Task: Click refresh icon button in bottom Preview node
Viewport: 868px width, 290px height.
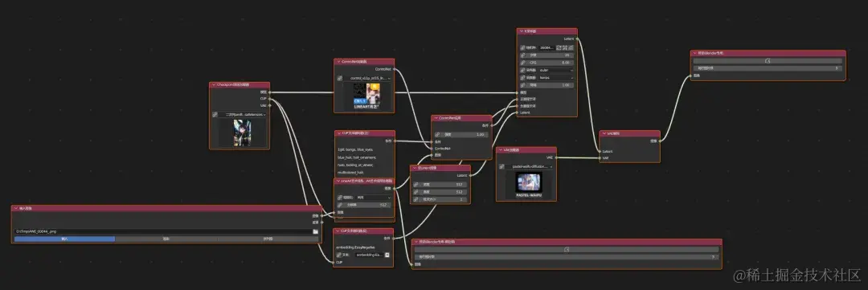Action: point(566,250)
